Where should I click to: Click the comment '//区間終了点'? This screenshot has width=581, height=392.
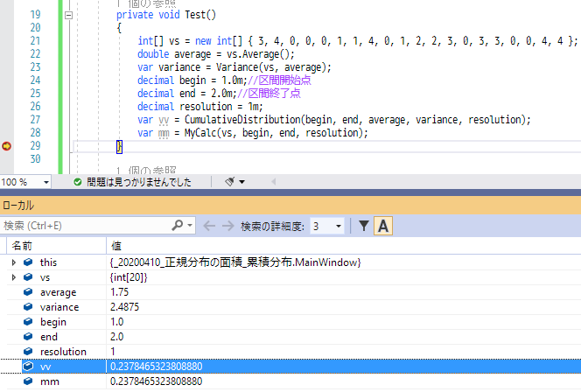click(269, 94)
